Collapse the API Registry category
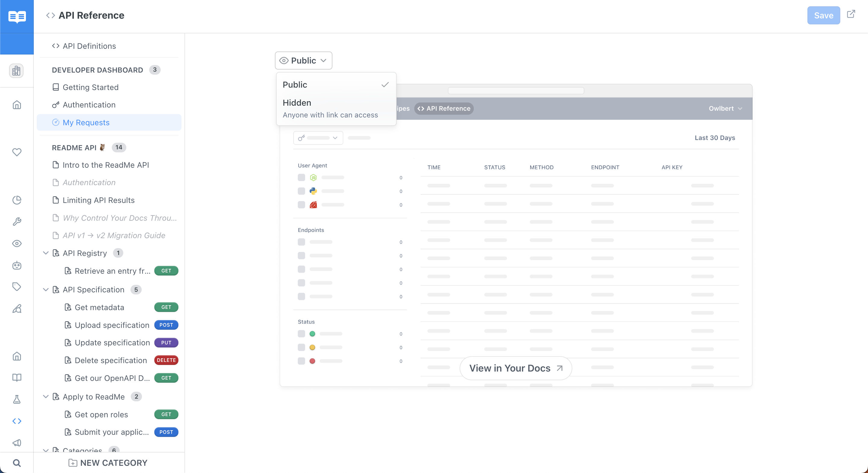The height and width of the screenshot is (473, 868). 46,253
